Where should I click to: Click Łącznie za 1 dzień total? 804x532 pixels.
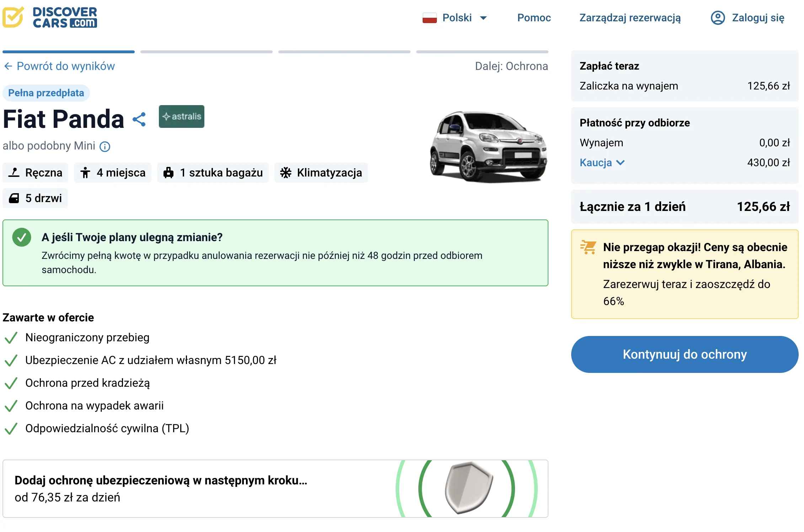[x=685, y=207]
